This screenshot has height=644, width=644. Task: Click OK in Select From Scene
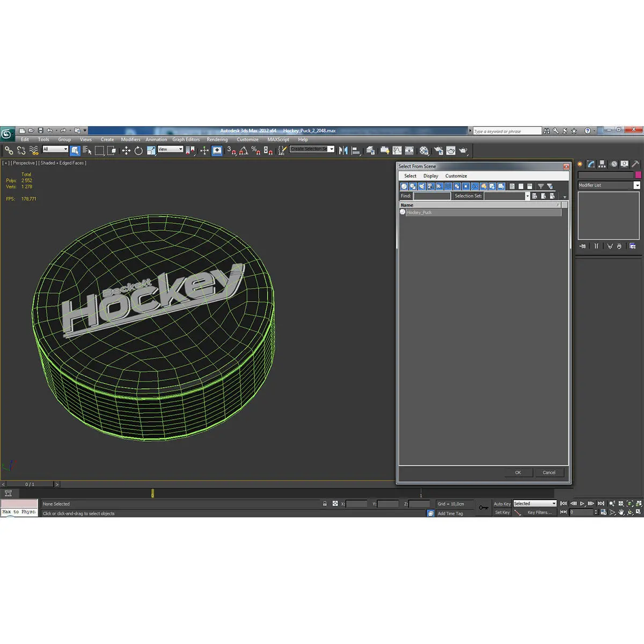[x=518, y=473]
